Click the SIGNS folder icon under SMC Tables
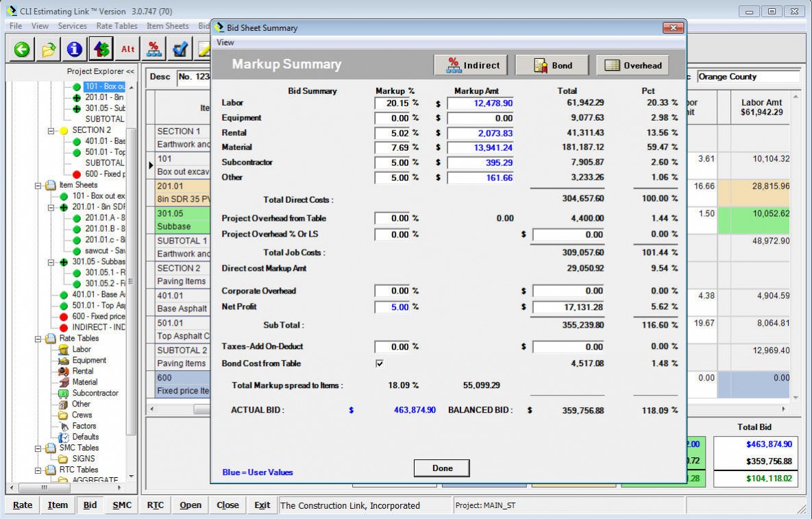The height and width of the screenshot is (519, 812). click(63, 459)
